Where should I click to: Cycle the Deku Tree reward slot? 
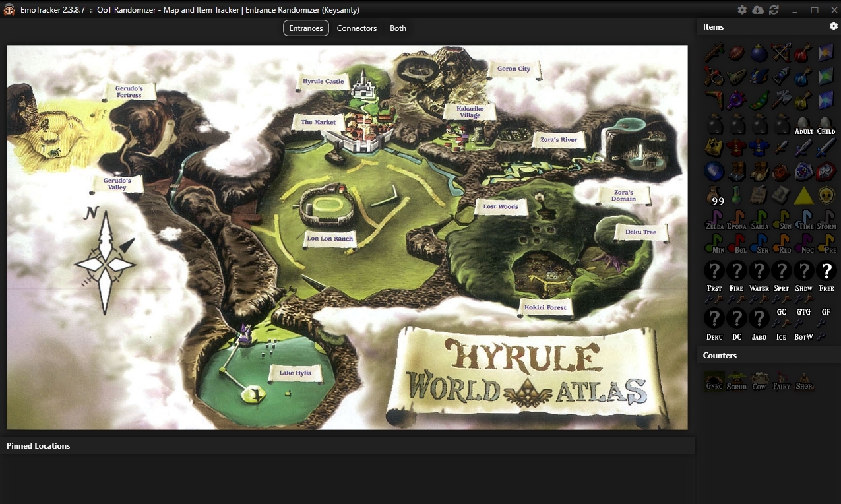pos(714,319)
